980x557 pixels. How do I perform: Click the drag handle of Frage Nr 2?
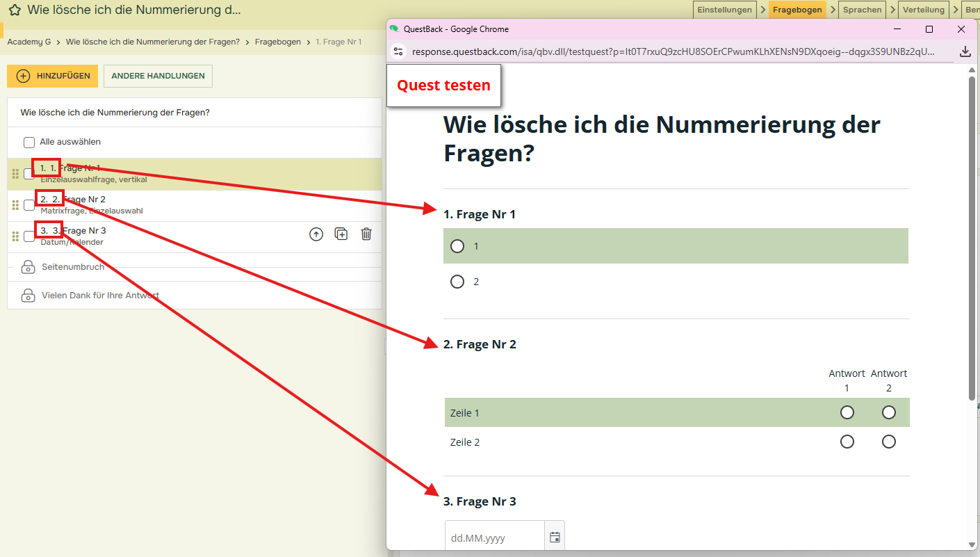click(x=15, y=205)
